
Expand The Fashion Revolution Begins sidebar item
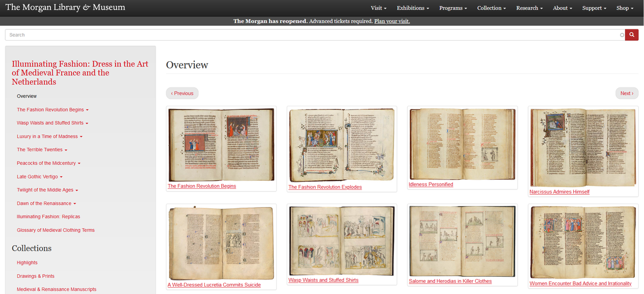pyautogui.click(x=53, y=109)
